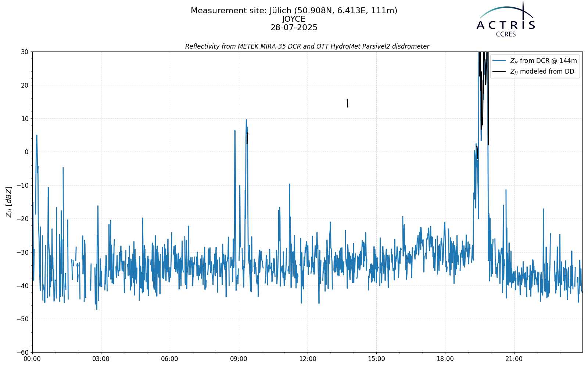This screenshot has width=588, height=368.
Task: Click the ACTRIS CCRES logo
Action: [506, 19]
